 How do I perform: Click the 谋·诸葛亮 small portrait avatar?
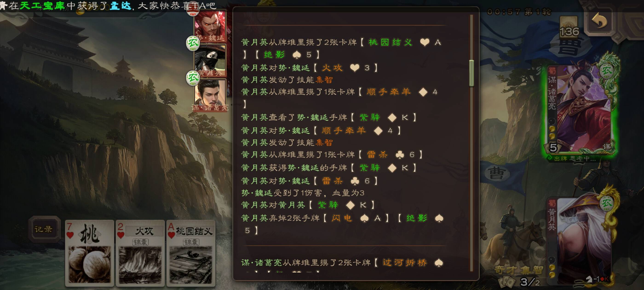(x=210, y=95)
